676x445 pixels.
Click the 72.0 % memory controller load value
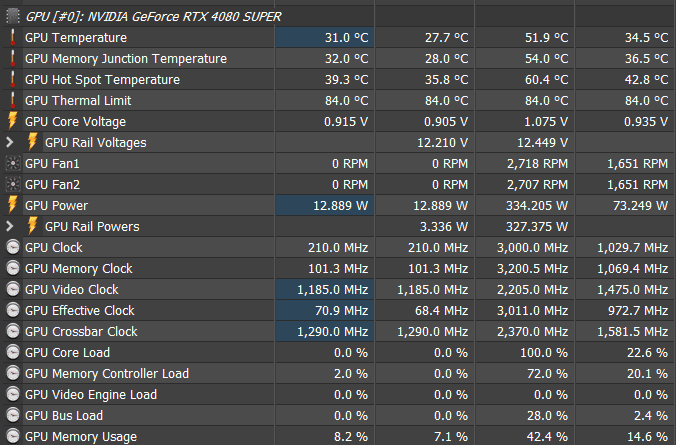[547, 374]
